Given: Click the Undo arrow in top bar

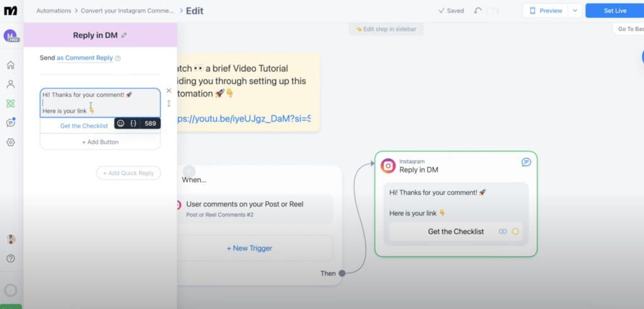Looking at the screenshot, I should [478, 11].
